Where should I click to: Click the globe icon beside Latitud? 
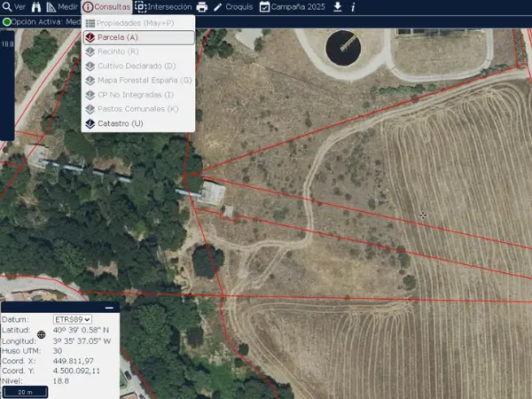pyautogui.click(x=41, y=335)
